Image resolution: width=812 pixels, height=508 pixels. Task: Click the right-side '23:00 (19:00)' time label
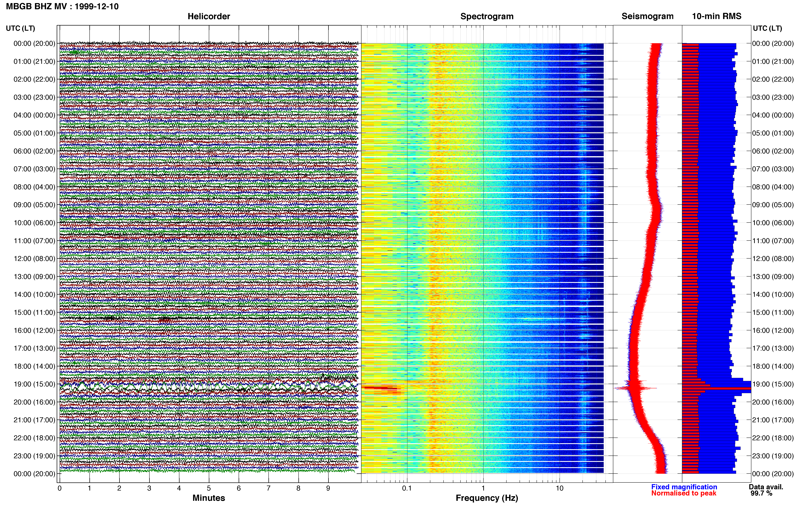[773, 456]
